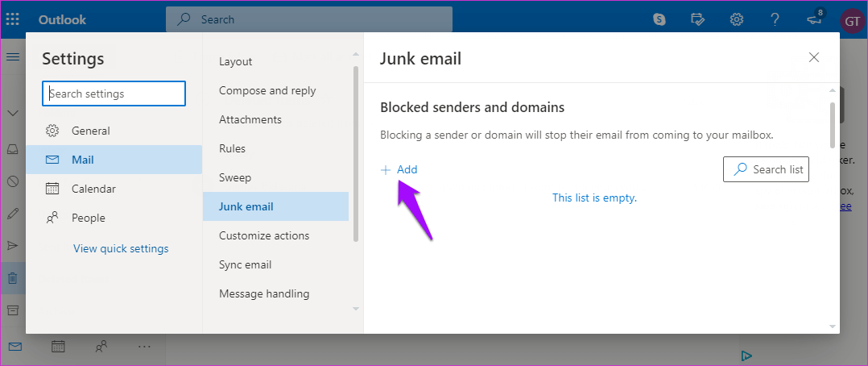Click the Outlook top search box
The image size is (868, 366).
coord(309,19)
